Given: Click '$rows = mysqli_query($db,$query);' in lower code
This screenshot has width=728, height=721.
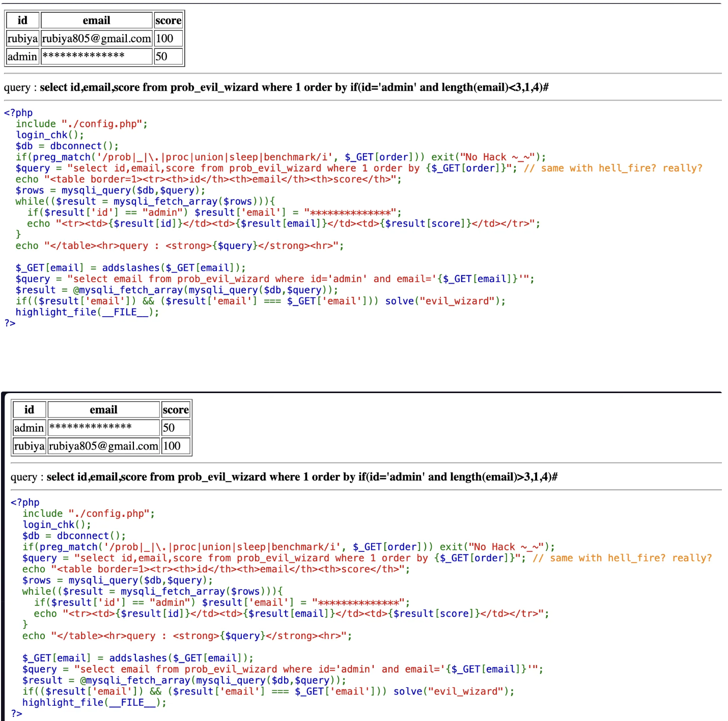Looking at the screenshot, I should tap(118, 580).
